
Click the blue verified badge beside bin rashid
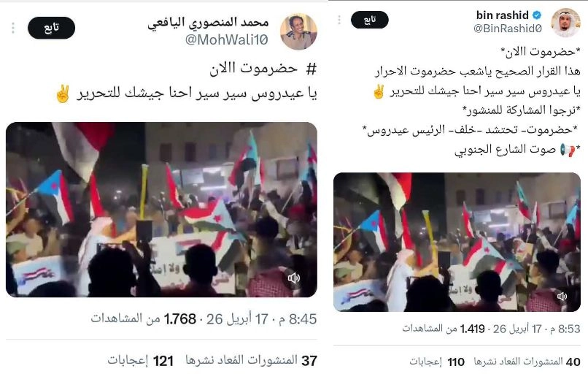coord(537,15)
